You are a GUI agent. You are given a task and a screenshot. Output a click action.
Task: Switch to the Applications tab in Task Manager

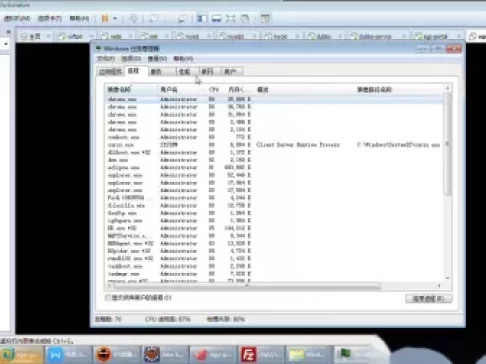110,72
